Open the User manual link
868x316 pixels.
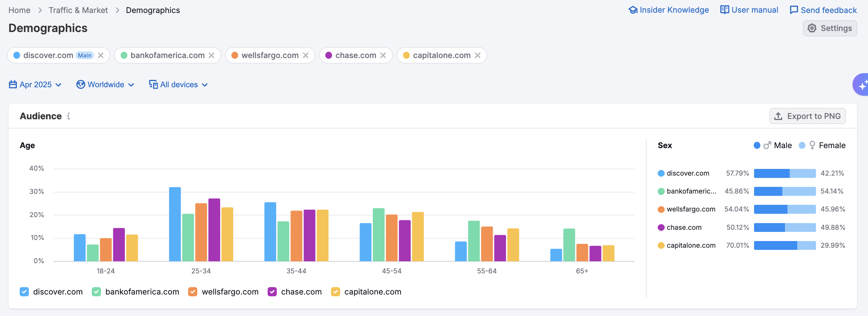pyautogui.click(x=749, y=10)
